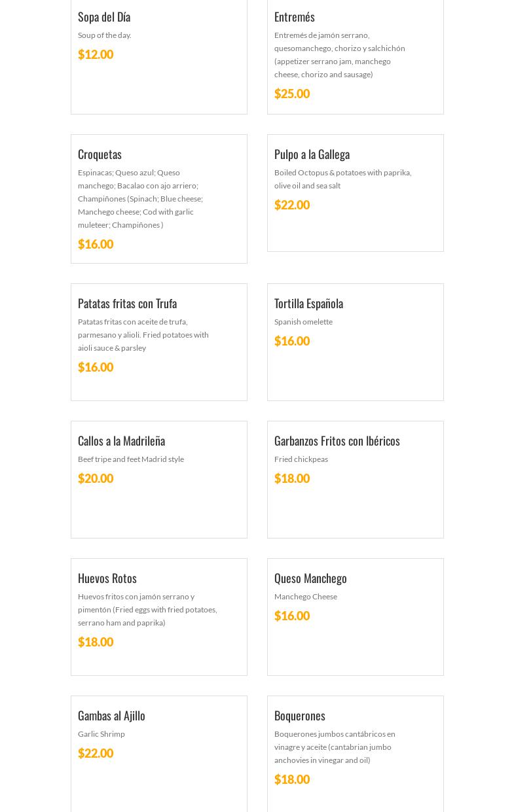Click the Sopa del Día title
Image resolution: width=514 pixels, height=812 pixels.
point(104,17)
